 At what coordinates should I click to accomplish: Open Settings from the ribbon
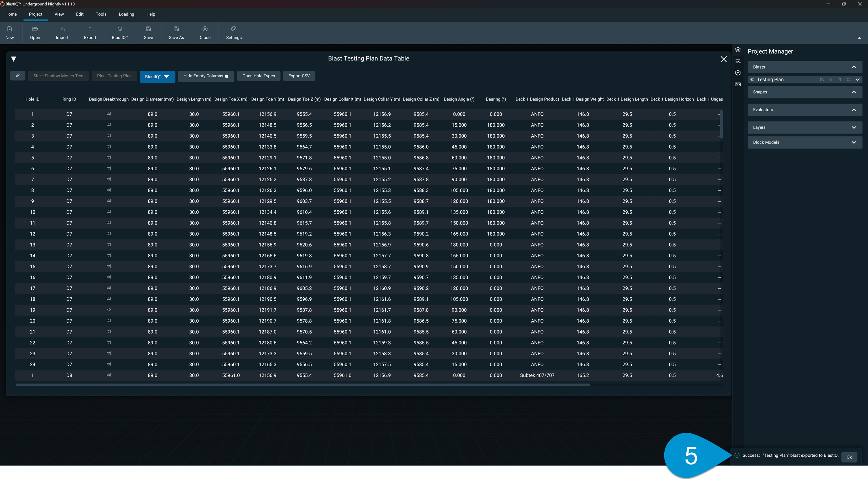coord(233,33)
